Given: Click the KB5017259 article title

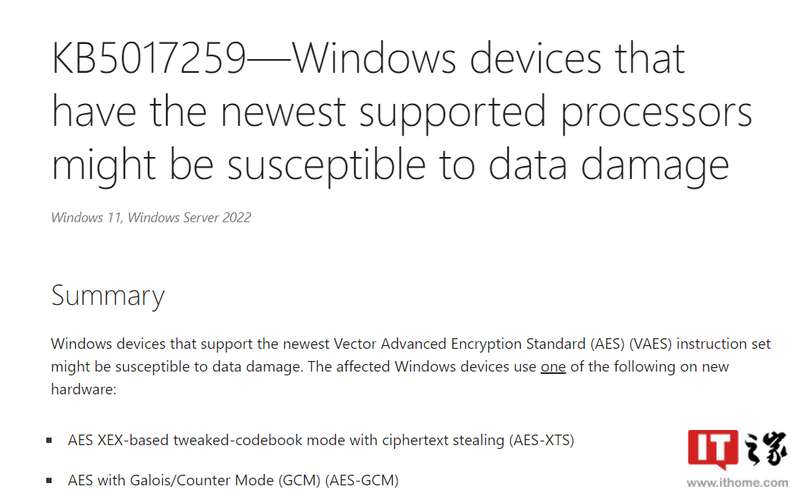Looking at the screenshot, I should 402,112.
